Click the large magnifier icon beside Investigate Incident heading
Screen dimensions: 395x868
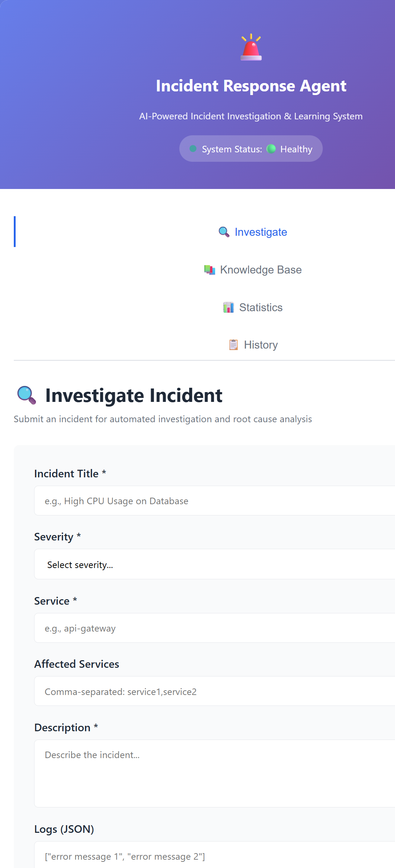click(x=27, y=395)
